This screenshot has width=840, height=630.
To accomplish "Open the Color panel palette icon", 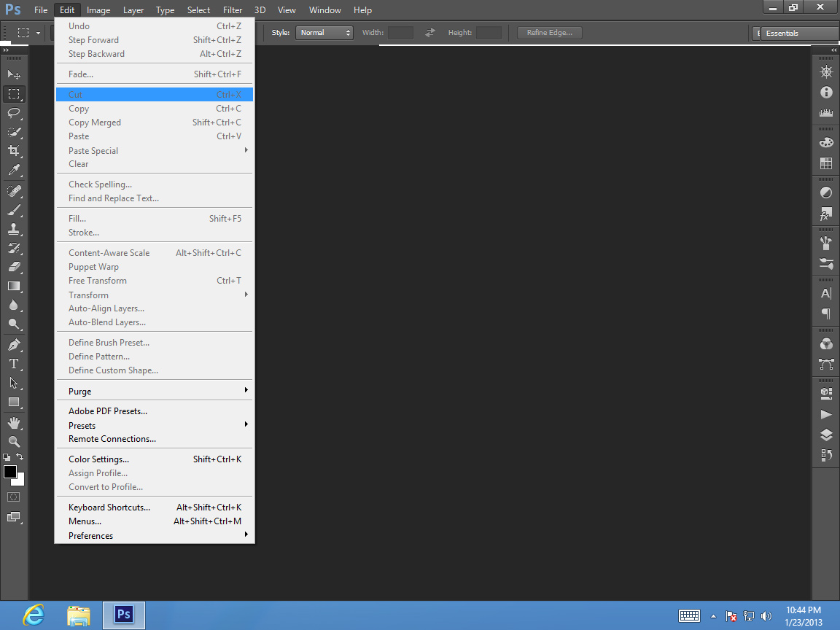I will click(826, 142).
